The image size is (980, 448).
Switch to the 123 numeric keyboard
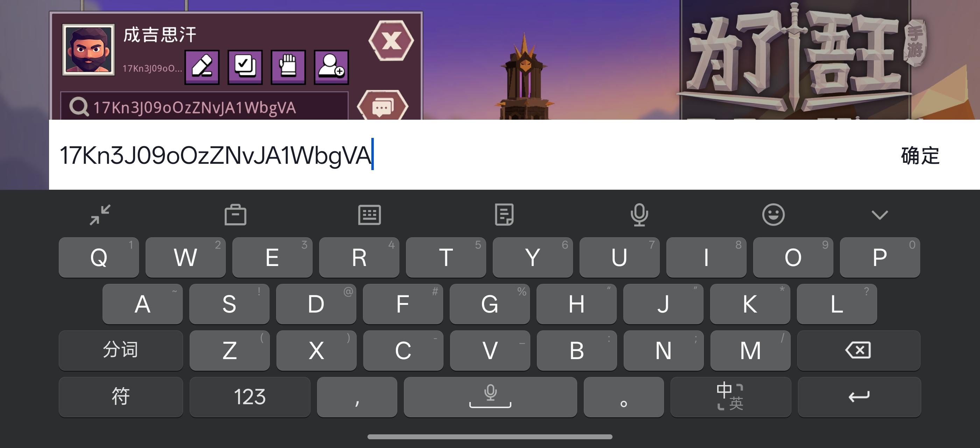pos(250,397)
